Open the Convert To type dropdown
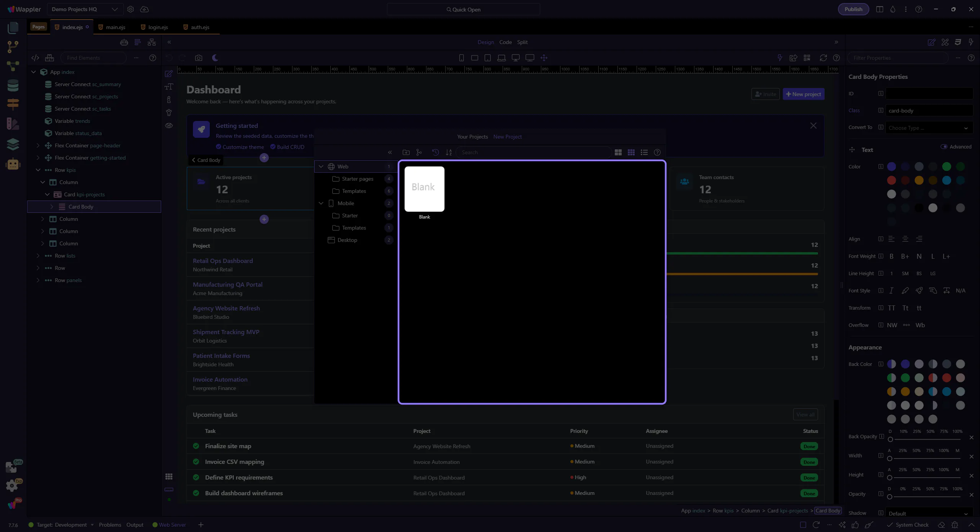980x532 pixels. [x=929, y=128]
